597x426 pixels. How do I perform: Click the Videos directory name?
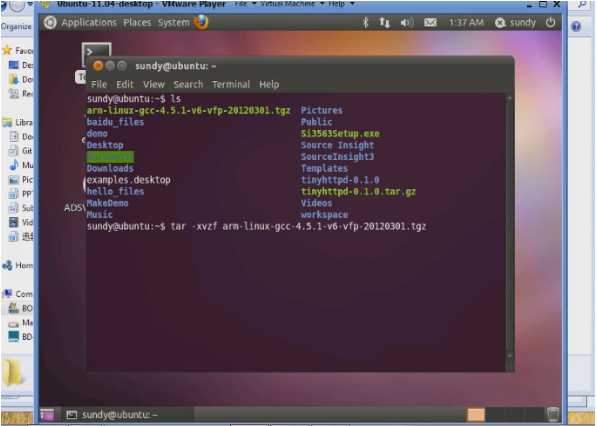click(316, 203)
